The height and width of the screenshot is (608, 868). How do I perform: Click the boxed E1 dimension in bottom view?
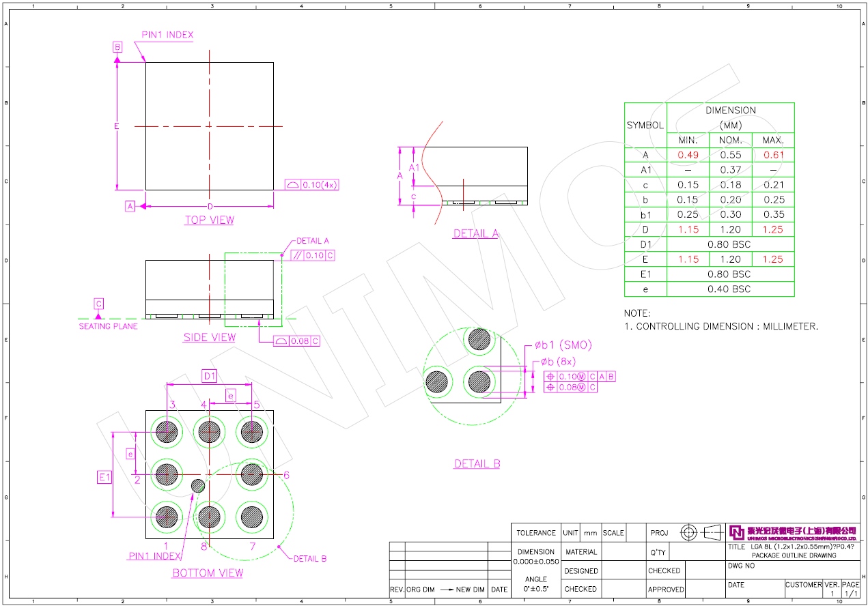(x=104, y=478)
